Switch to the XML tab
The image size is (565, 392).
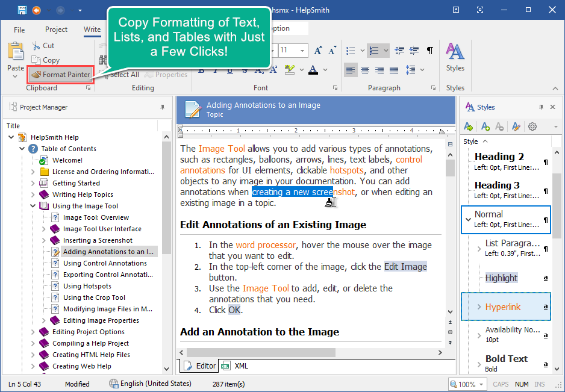234,366
